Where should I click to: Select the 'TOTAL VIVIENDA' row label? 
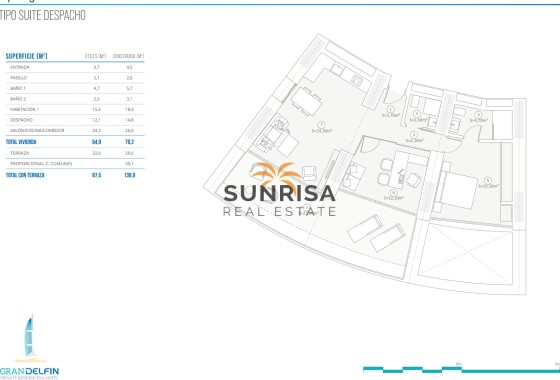pyautogui.click(x=21, y=142)
